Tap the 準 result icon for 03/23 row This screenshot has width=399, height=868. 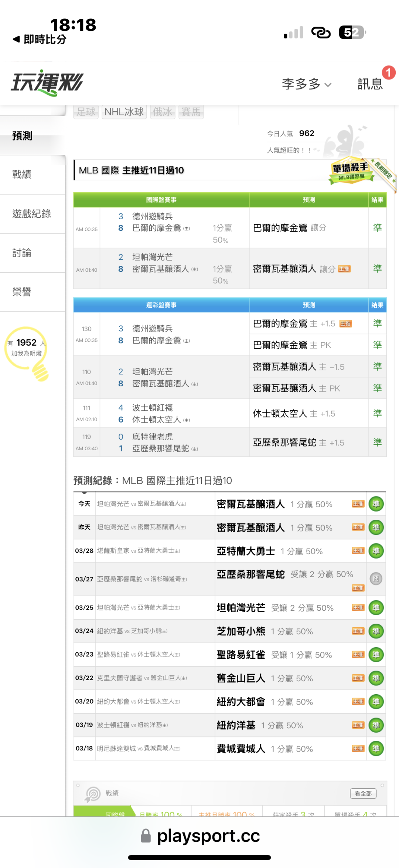click(x=376, y=655)
